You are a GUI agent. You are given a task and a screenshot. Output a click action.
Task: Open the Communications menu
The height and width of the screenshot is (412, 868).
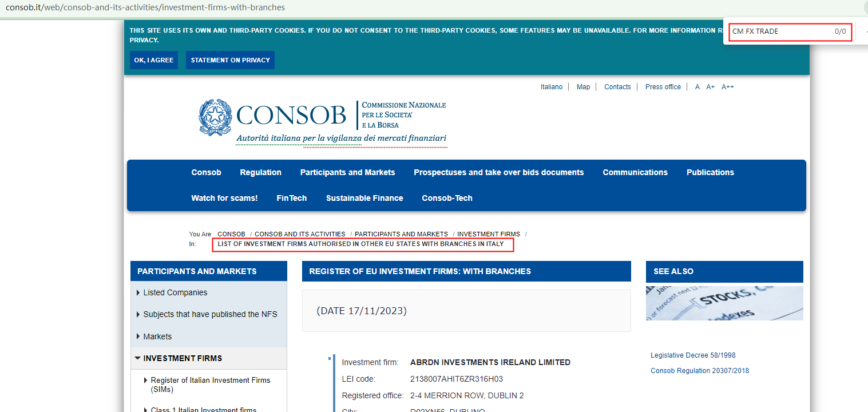coord(635,172)
